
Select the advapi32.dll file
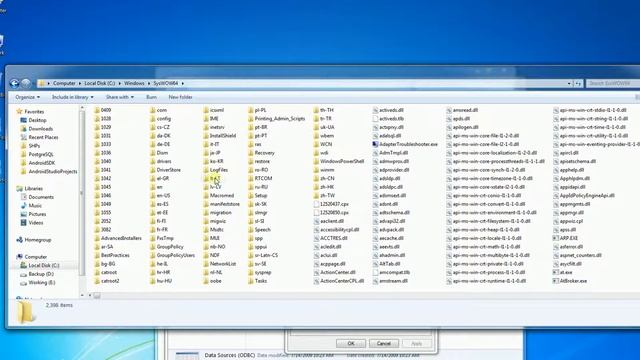392,221
